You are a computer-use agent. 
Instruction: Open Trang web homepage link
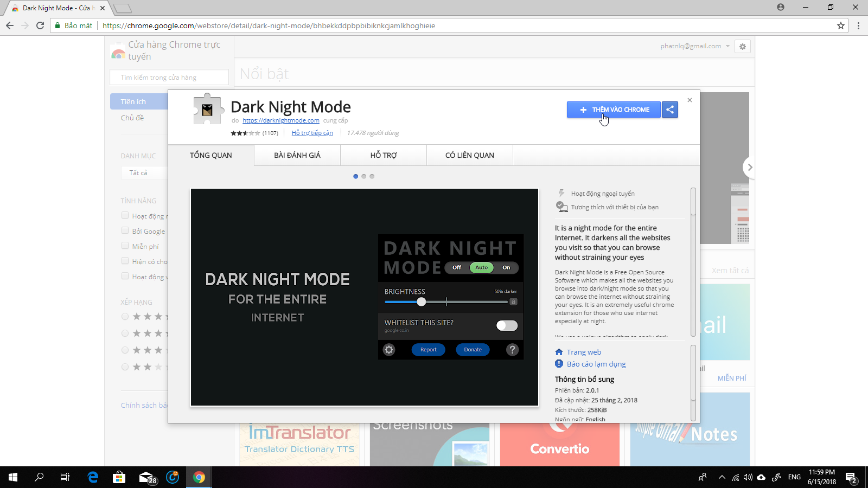click(x=584, y=352)
